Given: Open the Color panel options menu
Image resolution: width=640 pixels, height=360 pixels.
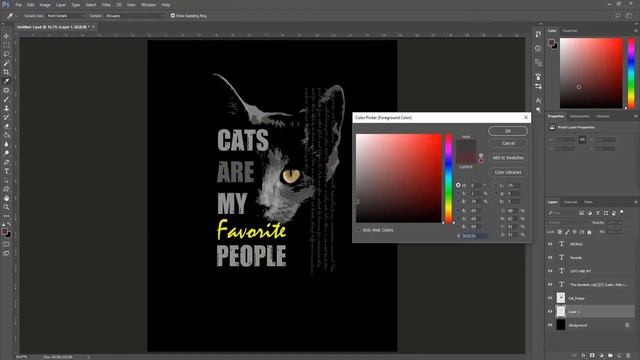Looking at the screenshot, I should coord(636,31).
